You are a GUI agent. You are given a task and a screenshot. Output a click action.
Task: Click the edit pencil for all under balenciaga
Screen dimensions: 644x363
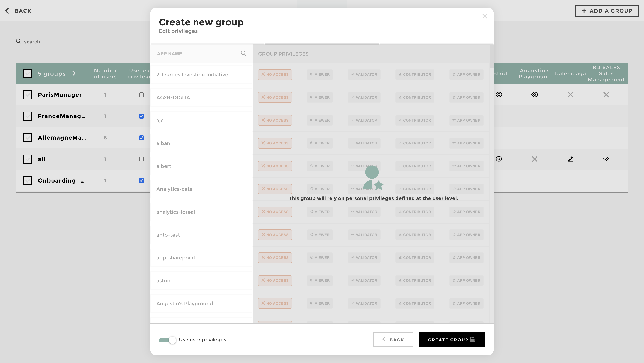pyautogui.click(x=570, y=159)
